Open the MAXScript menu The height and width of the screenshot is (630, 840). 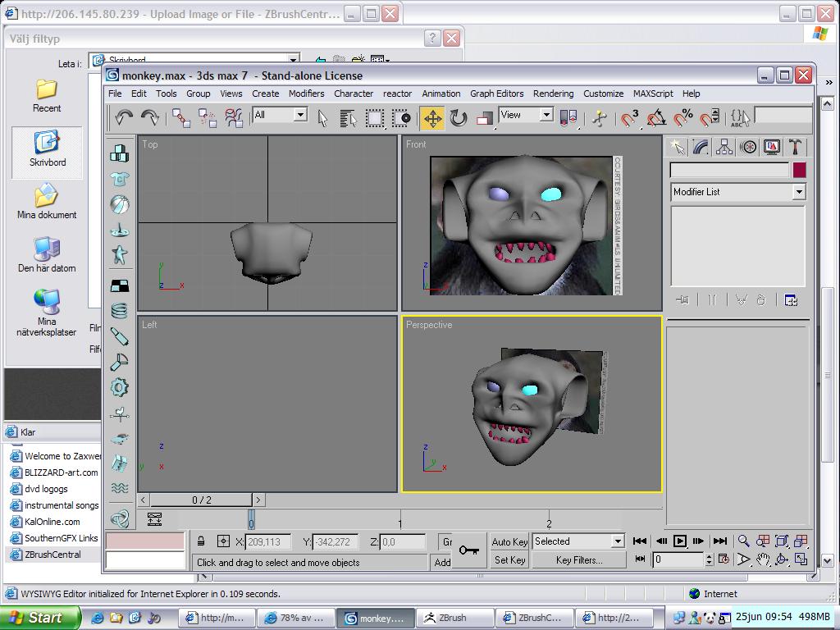click(x=653, y=94)
